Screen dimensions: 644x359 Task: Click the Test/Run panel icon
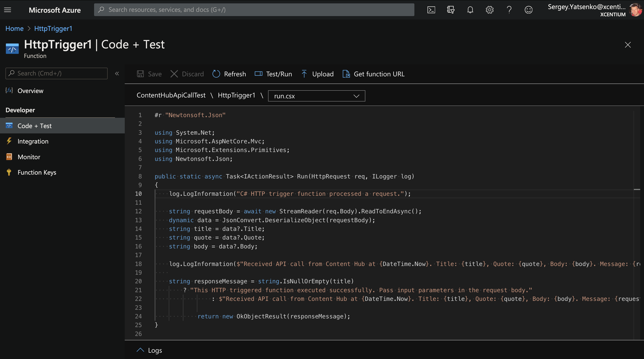(x=258, y=74)
